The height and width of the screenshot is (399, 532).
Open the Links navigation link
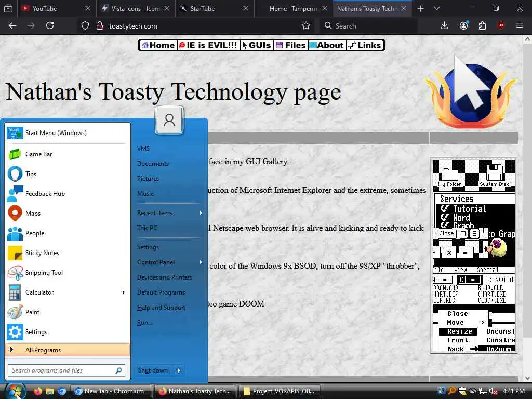point(365,45)
